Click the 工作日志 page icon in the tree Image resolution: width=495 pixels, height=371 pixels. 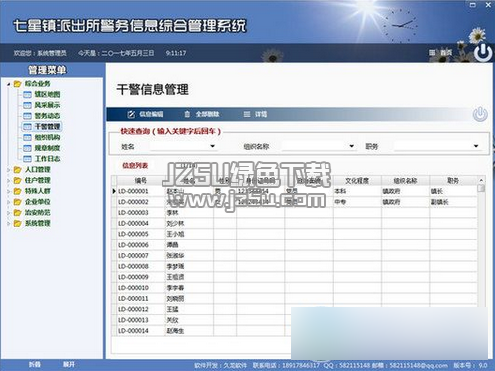(27, 159)
